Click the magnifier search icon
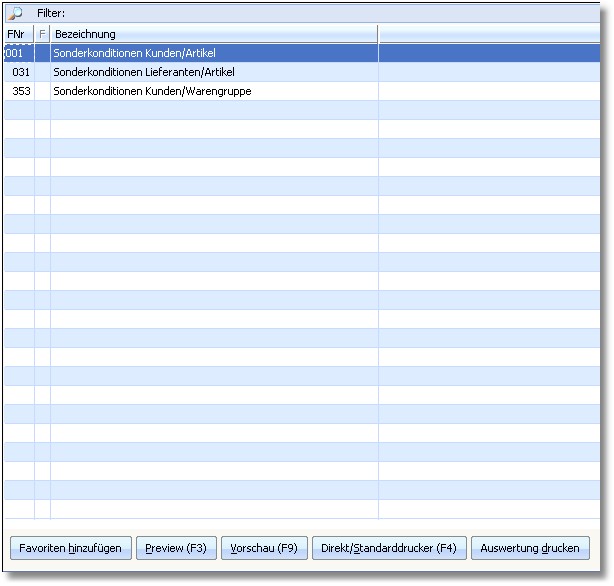Viewport: 614px width, 586px height. (x=15, y=14)
